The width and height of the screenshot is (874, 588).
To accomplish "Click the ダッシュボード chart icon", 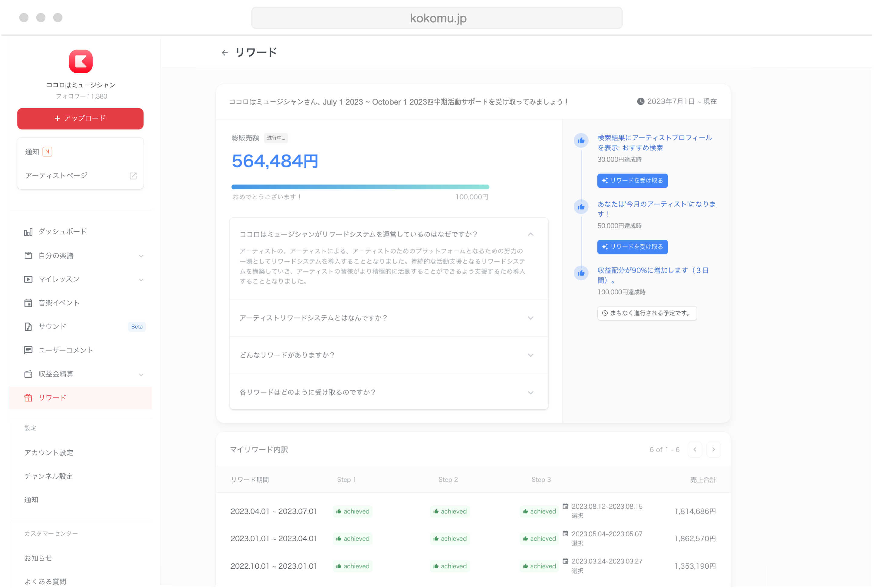I will coord(28,232).
